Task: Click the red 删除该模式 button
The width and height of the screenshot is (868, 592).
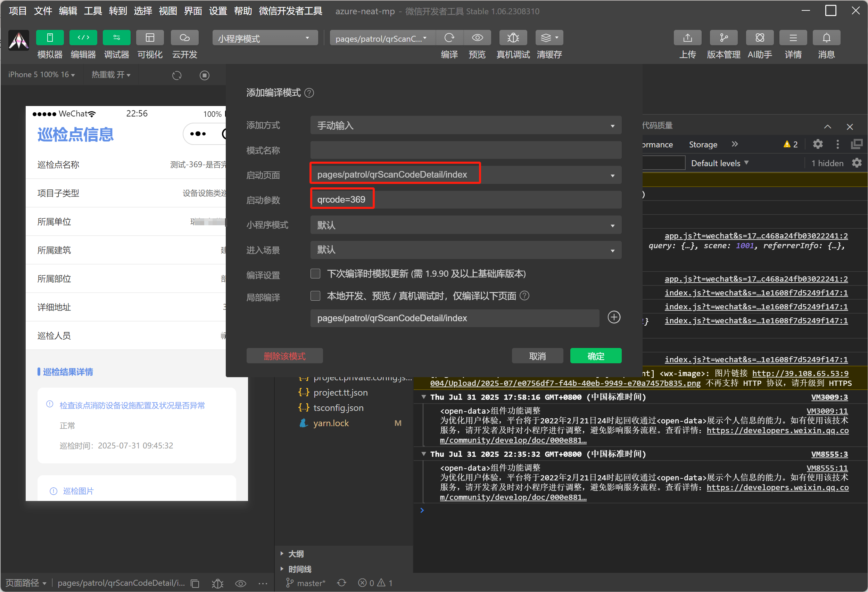Action: click(x=284, y=356)
